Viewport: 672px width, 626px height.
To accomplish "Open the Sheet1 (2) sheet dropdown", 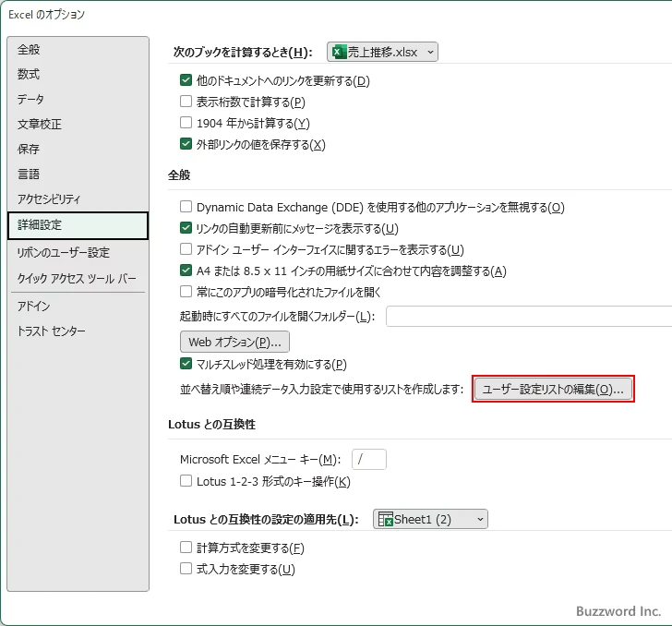I will pyautogui.click(x=430, y=519).
